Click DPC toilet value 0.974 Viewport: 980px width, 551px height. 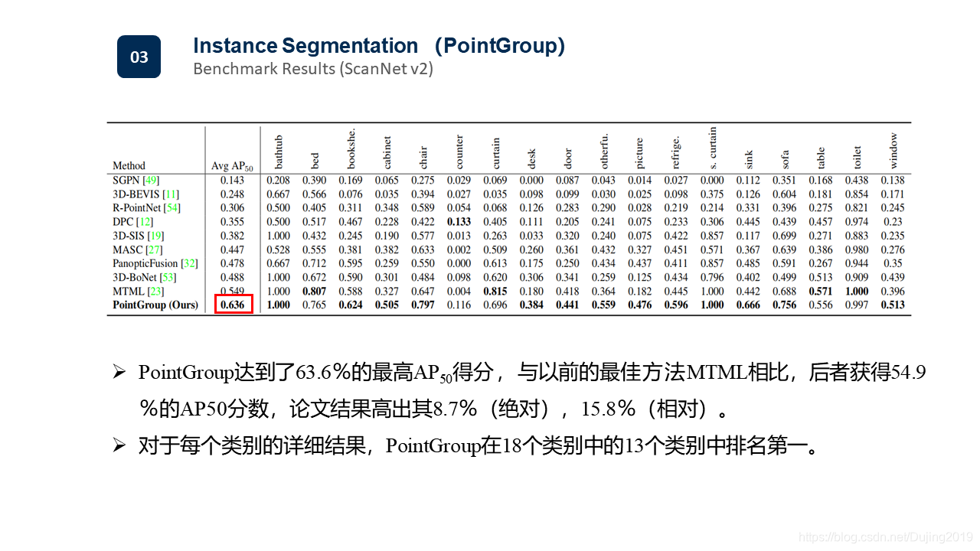coord(857,222)
